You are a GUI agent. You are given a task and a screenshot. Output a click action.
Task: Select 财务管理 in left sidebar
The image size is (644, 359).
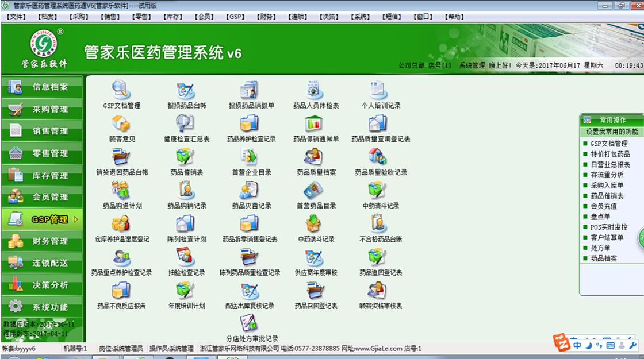pos(42,241)
